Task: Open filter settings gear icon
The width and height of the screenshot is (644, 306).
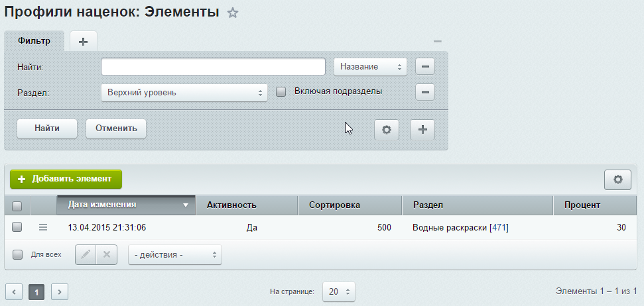Action: (387, 130)
